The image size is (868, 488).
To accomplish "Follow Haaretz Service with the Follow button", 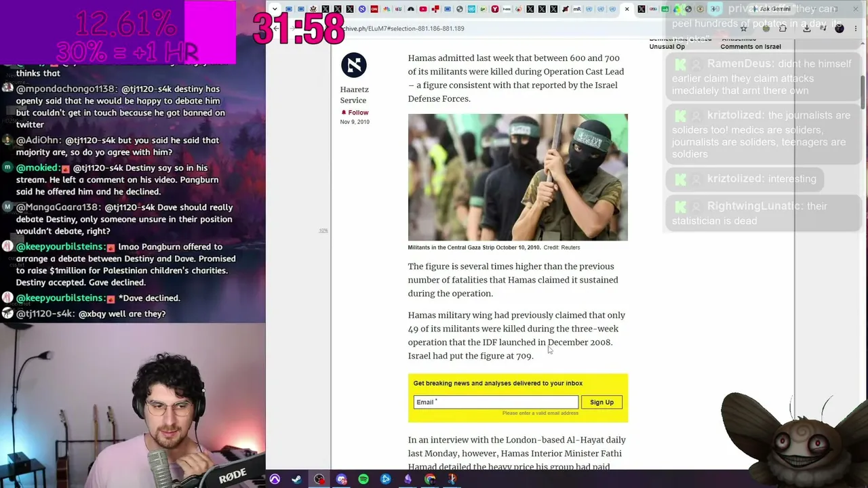I will [x=355, y=113].
